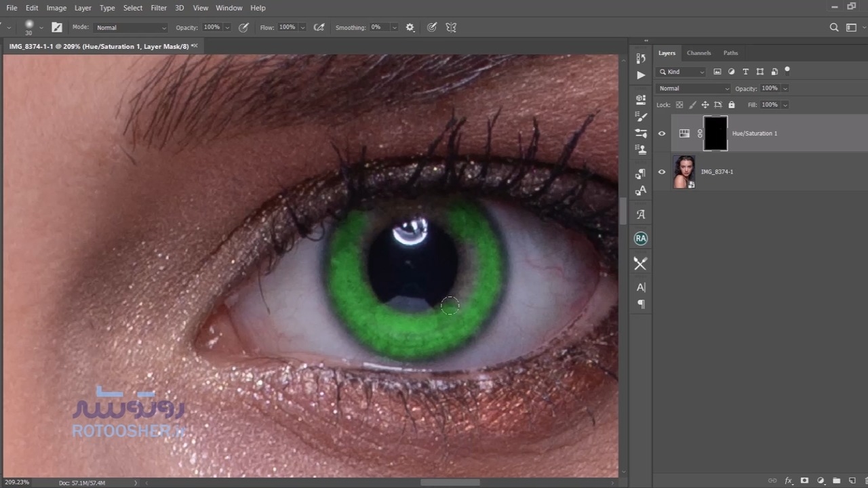Switch to the Channels tab

(x=698, y=53)
